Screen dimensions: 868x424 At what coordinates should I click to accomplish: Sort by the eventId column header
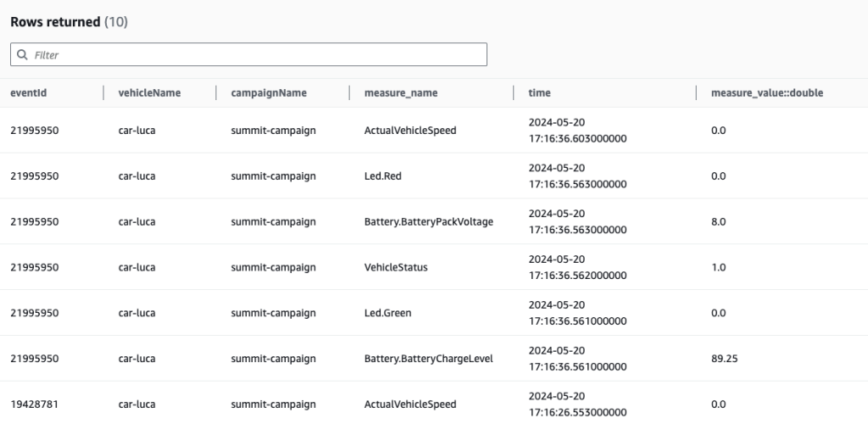click(28, 93)
